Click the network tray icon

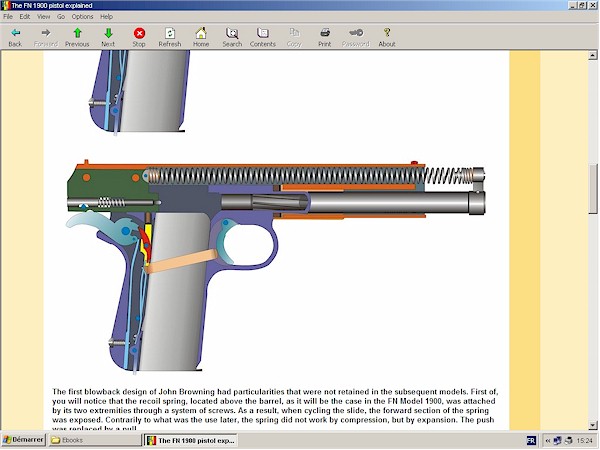pos(558,441)
